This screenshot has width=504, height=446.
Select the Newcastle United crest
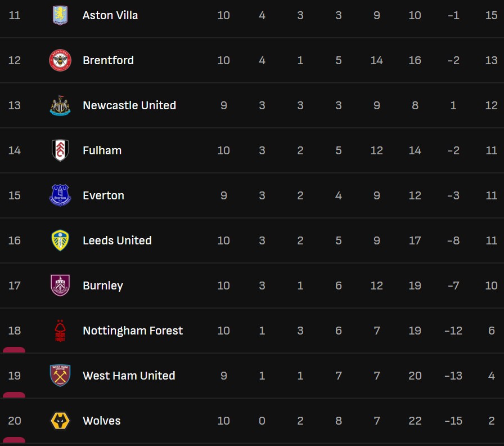coord(60,105)
